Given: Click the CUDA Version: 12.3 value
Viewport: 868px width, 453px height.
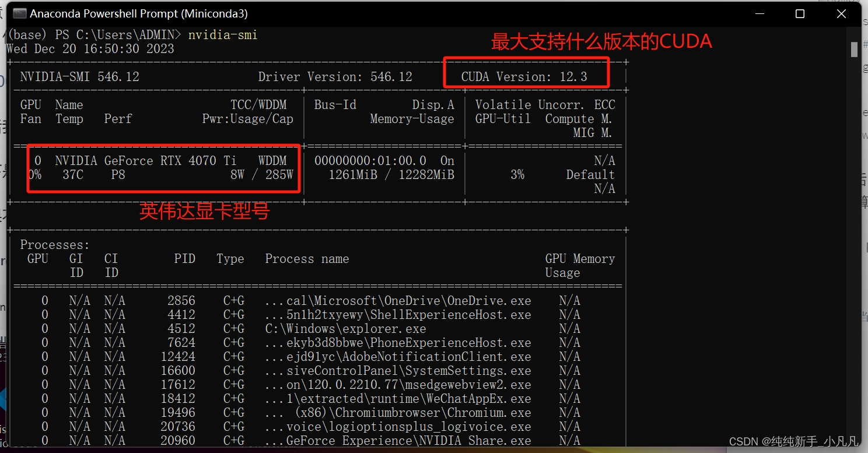Looking at the screenshot, I should click(x=524, y=77).
